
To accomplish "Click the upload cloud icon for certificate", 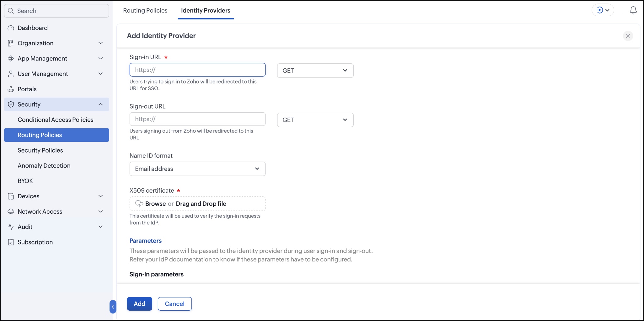I will [x=139, y=204].
